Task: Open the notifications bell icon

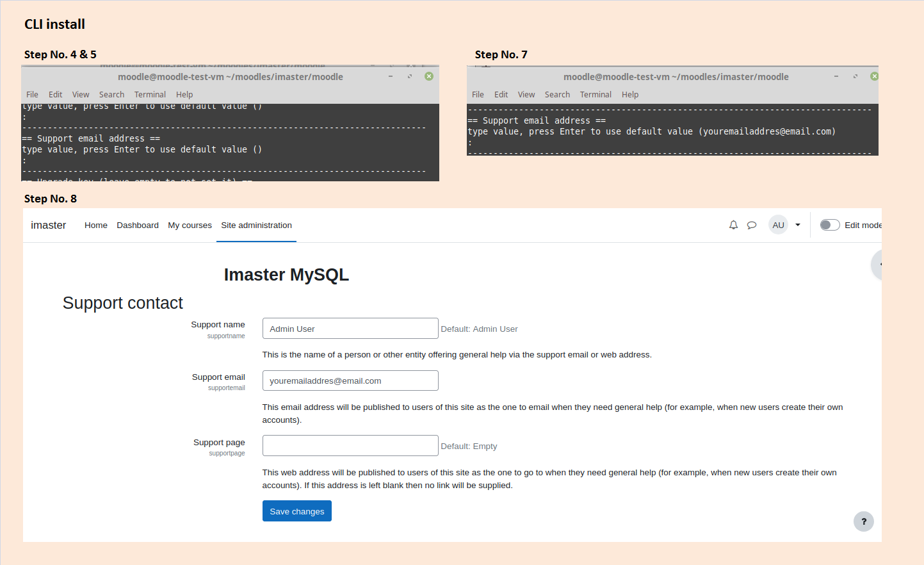Action: [x=733, y=225]
